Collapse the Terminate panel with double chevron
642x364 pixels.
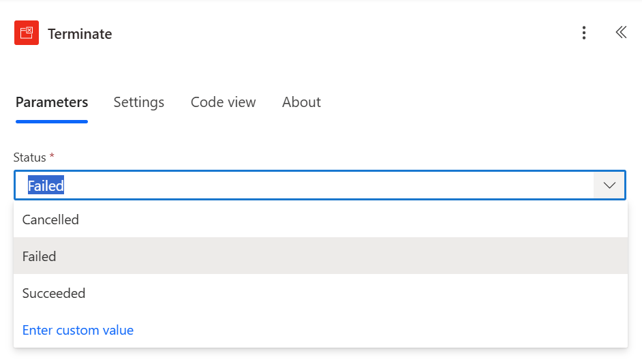click(620, 33)
